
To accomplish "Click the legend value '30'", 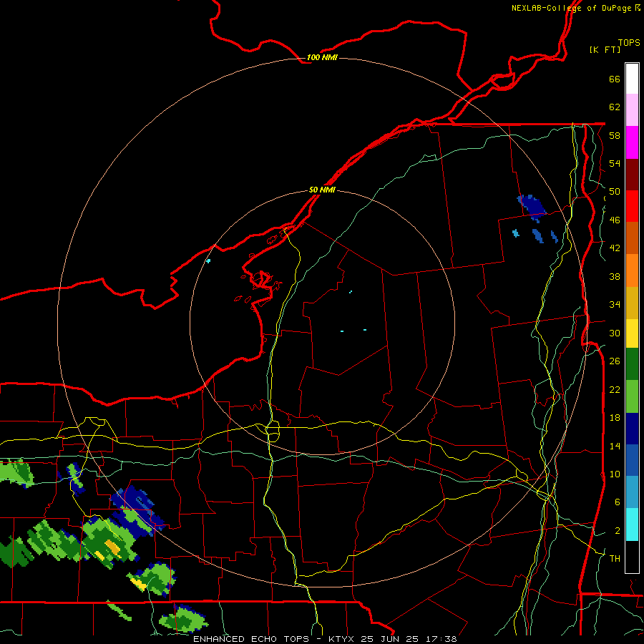I will (x=615, y=333).
